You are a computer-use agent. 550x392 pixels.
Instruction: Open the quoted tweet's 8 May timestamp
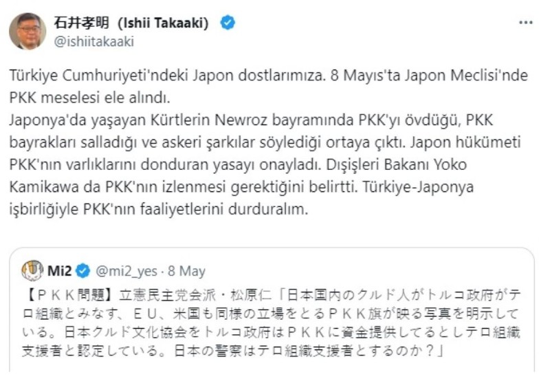(x=188, y=270)
